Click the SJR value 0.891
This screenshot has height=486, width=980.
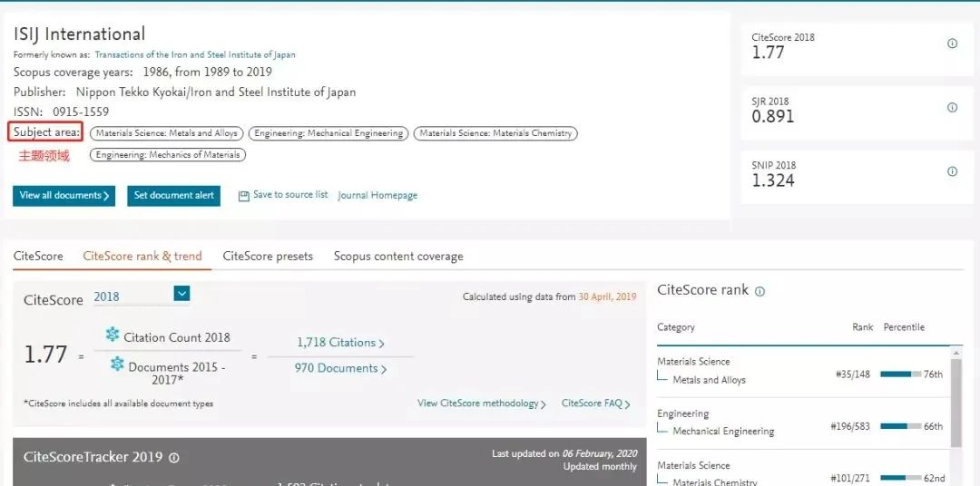773,116
